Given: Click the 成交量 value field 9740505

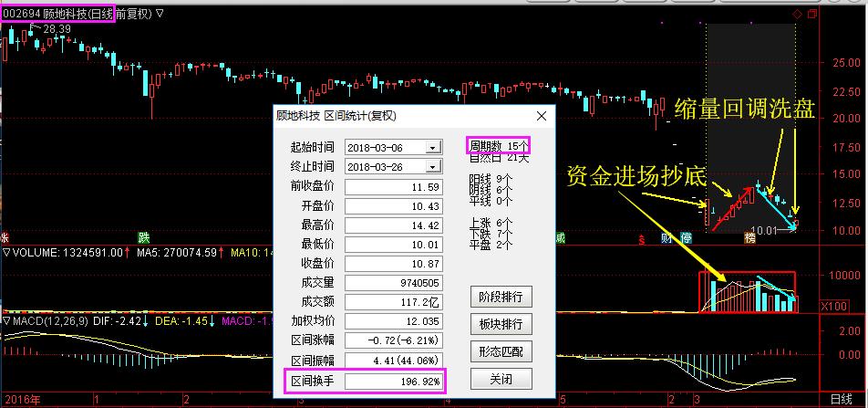Looking at the screenshot, I should tap(394, 283).
